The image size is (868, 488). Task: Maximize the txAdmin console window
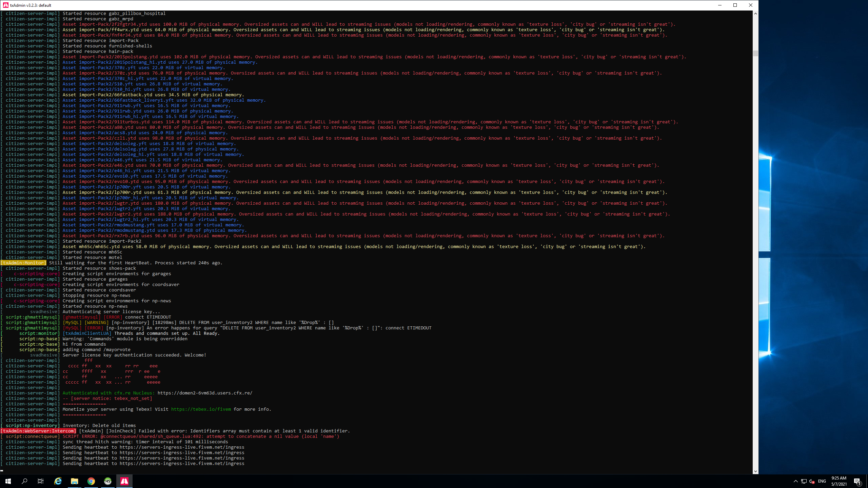pyautogui.click(x=735, y=5)
